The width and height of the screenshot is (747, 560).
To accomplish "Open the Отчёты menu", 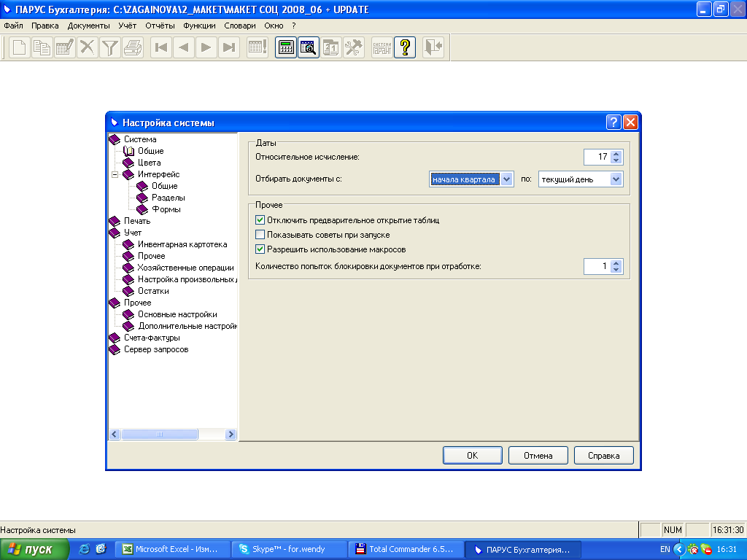I will tap(160, 26).
